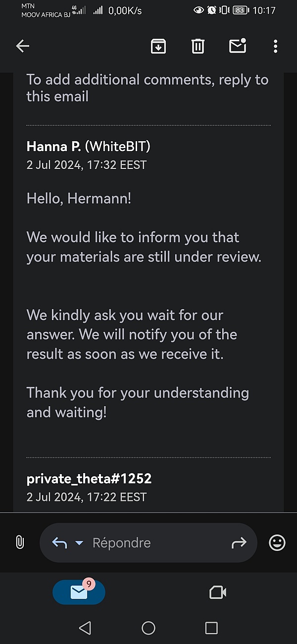Tap the battery indicator in status bar
The height and width of the screenshot is (644, 297).
tap(241, 10)
